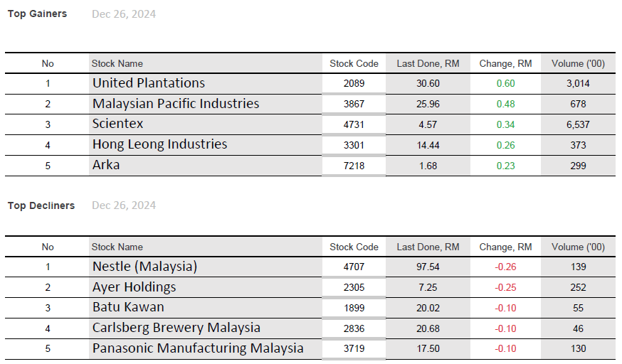The height and width of the screenshot is (364, 622).
Task: Select Stock Name header in Top Gainers table
Action: pos(117,63)
